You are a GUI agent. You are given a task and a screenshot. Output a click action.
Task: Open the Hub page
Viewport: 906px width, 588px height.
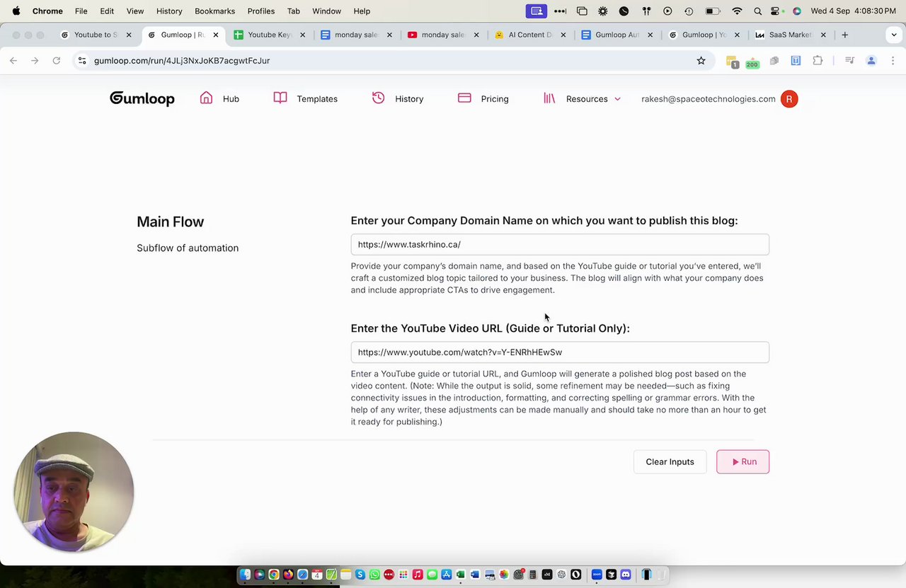coord(231,99)
